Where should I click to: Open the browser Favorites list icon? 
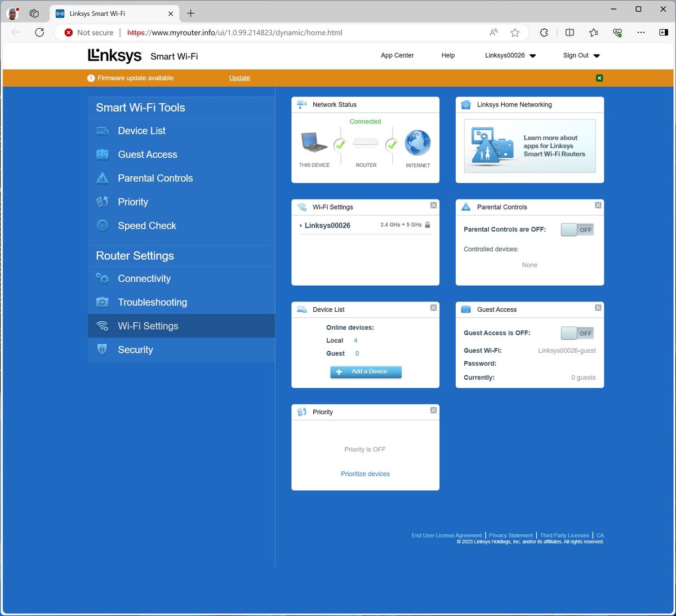[594, 33]
